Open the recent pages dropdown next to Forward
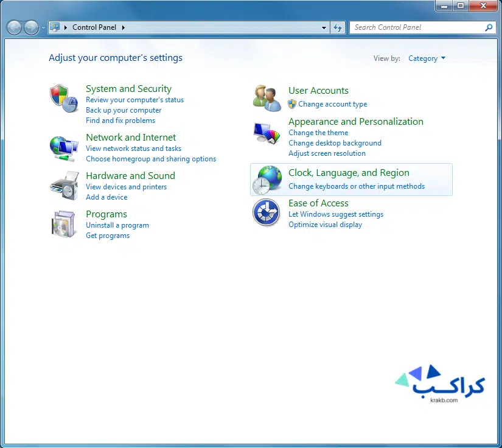Image resolution: width=502 pixels, height=448 pixels. tap(44, 28)
